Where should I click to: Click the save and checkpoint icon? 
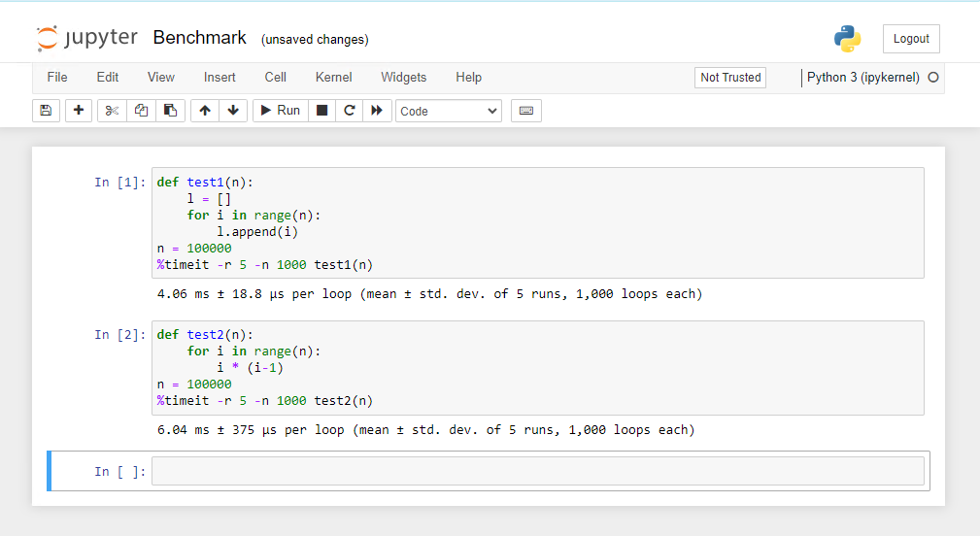coord(45,111)
